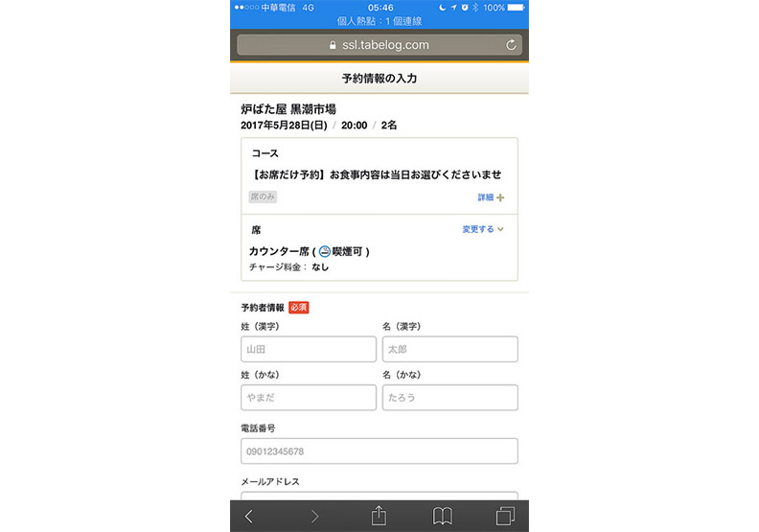
Task: Click the 必須 required badge
Action: [x=299, y=308]
